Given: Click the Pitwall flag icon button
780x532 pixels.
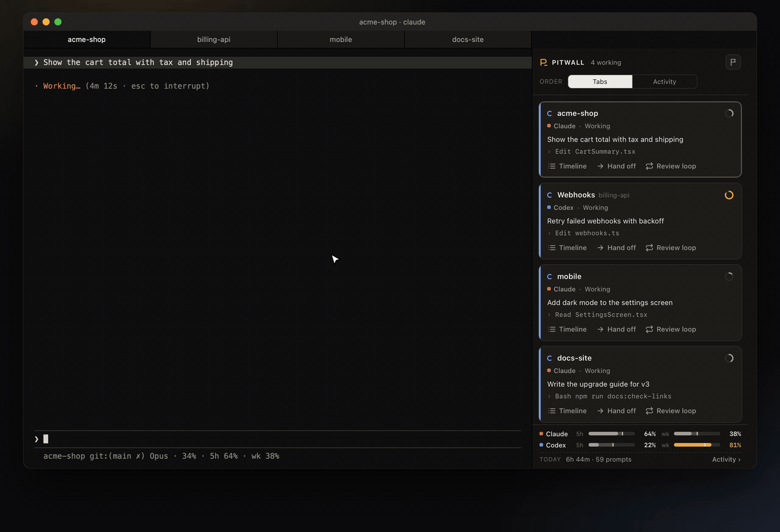Looking at the screenshot, I should click(733, 62).
